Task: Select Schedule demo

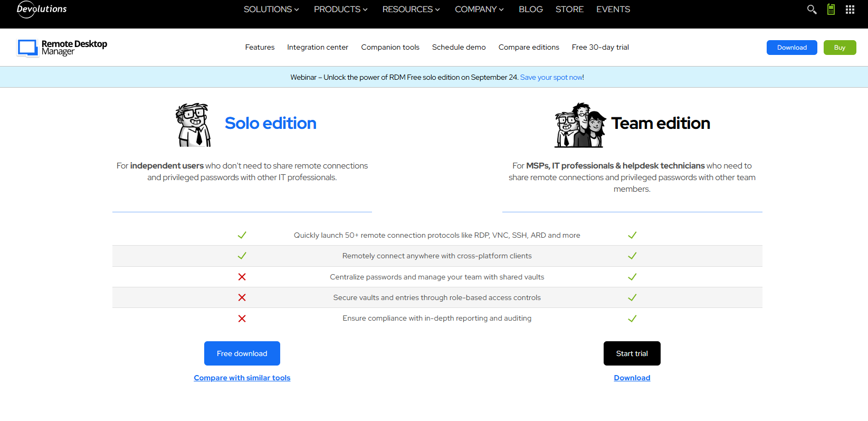Action: click(459, 47)
